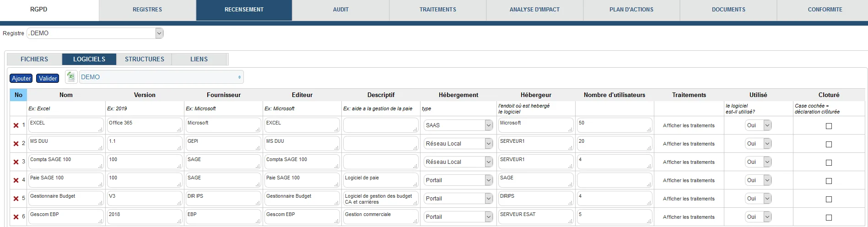Open Hébergement dropdown for Gescom EBP row
Viewport: 868px width, 227px height.
pyautogui.click(x=458, y=216)
